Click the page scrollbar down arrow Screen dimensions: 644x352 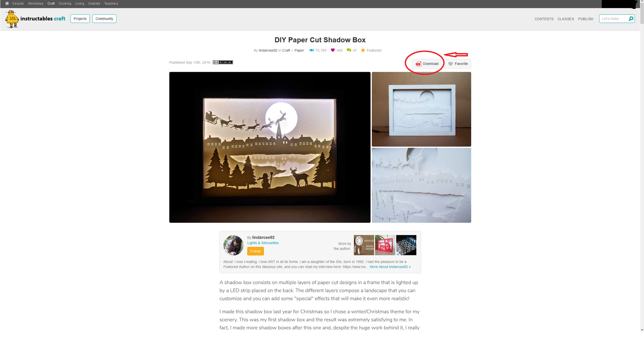coord(642,330)
